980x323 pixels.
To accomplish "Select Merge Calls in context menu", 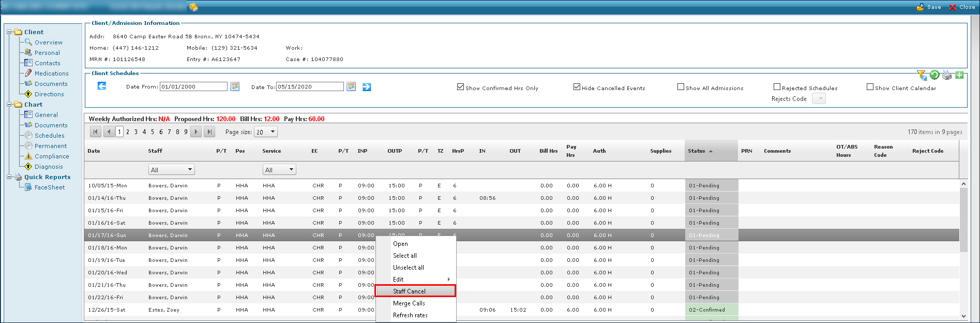I will click(x=409, y=303).
